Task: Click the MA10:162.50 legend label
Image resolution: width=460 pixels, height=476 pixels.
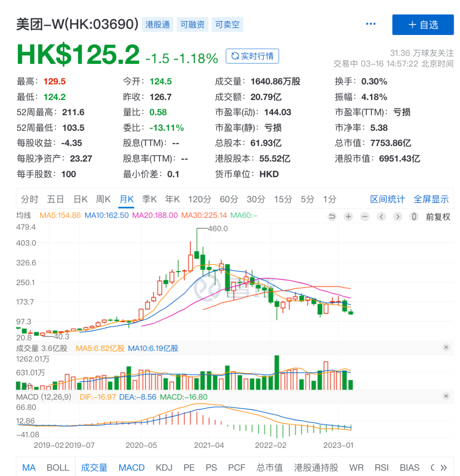Action: coord(106,216)
